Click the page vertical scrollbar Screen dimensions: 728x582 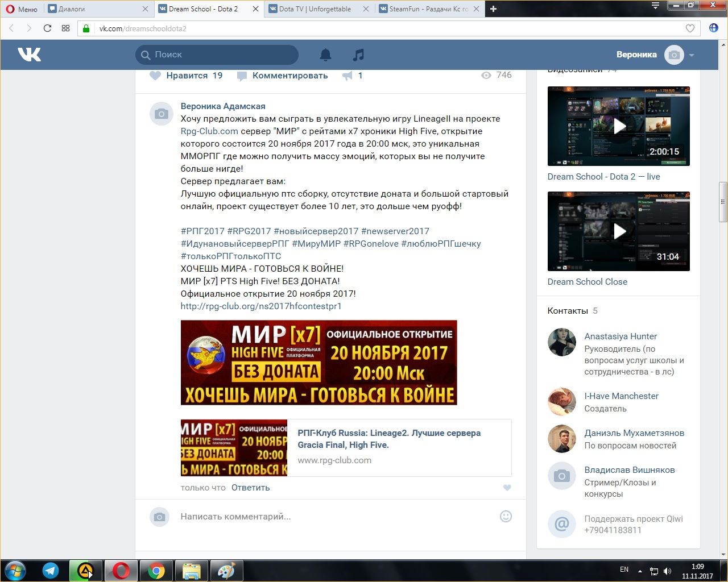pos(723,202)
